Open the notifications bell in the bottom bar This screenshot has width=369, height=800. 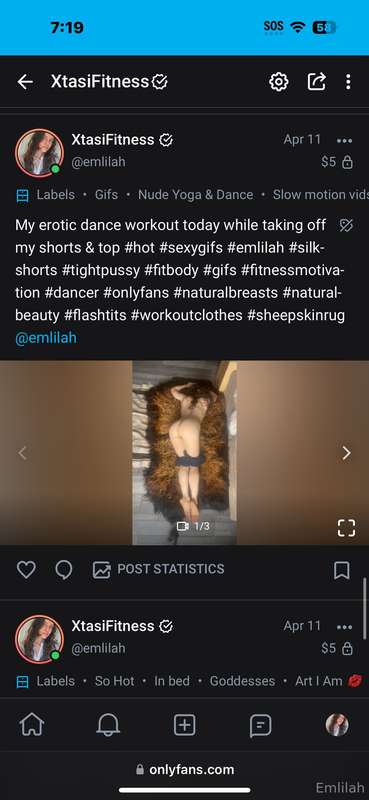[108, 724]
